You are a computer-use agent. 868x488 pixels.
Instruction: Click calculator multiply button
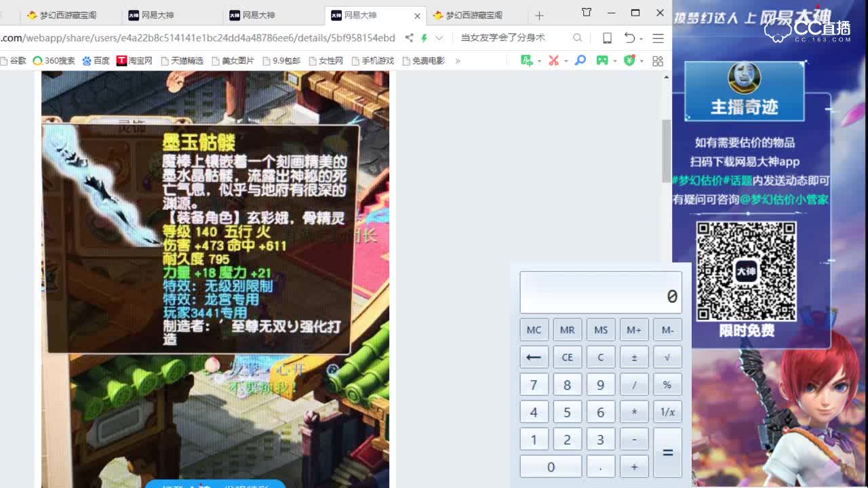coord(634,411)
